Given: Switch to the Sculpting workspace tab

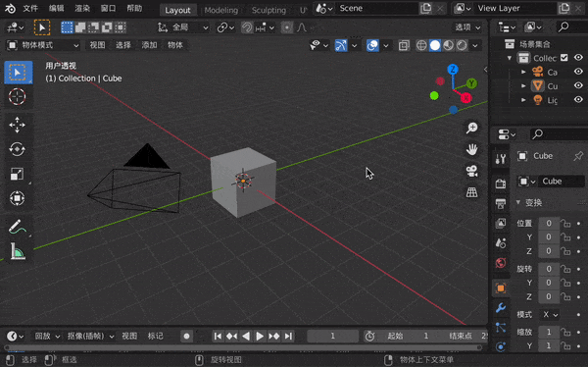Looking at the screenshot, I should tap(269, 10).
